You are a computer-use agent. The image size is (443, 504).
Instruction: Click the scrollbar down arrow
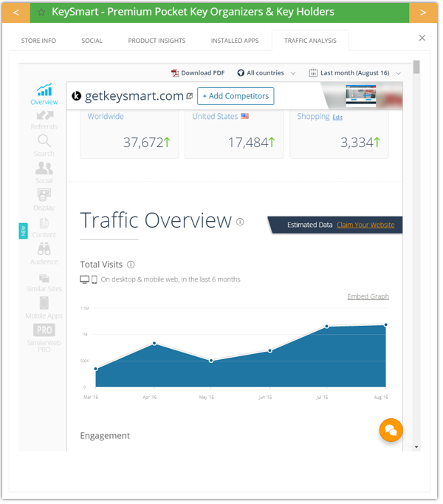tap(416, 447)
